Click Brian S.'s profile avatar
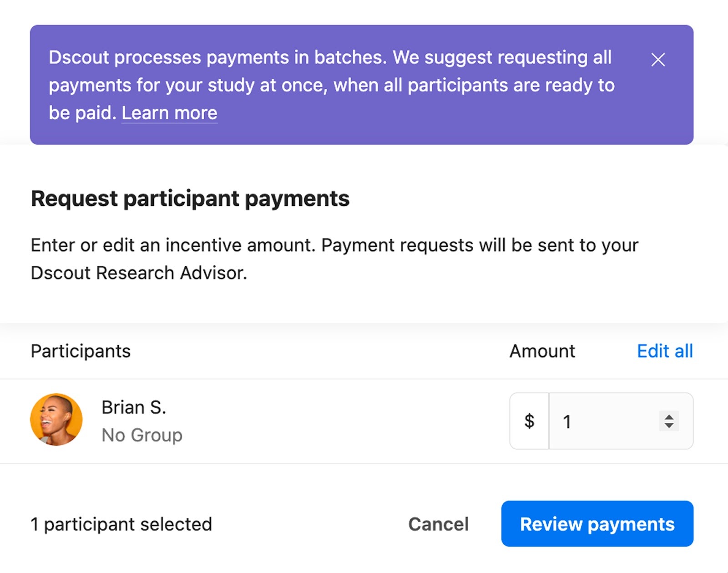The image size is (728, 573). pos(56,420)
